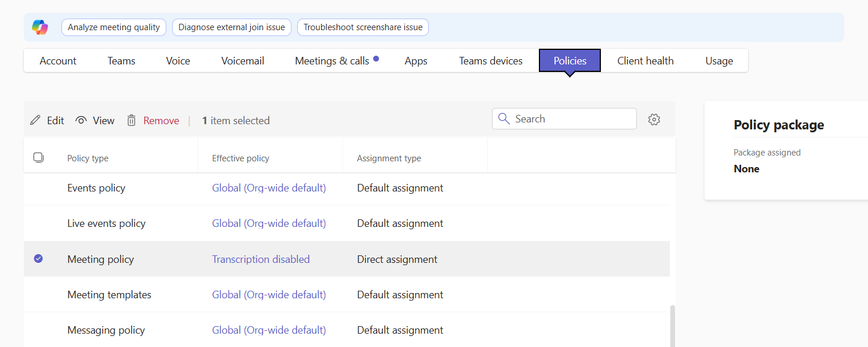
Task: Open Events policy Global (Org-wide default) link
Action: (x=269, y=188)
